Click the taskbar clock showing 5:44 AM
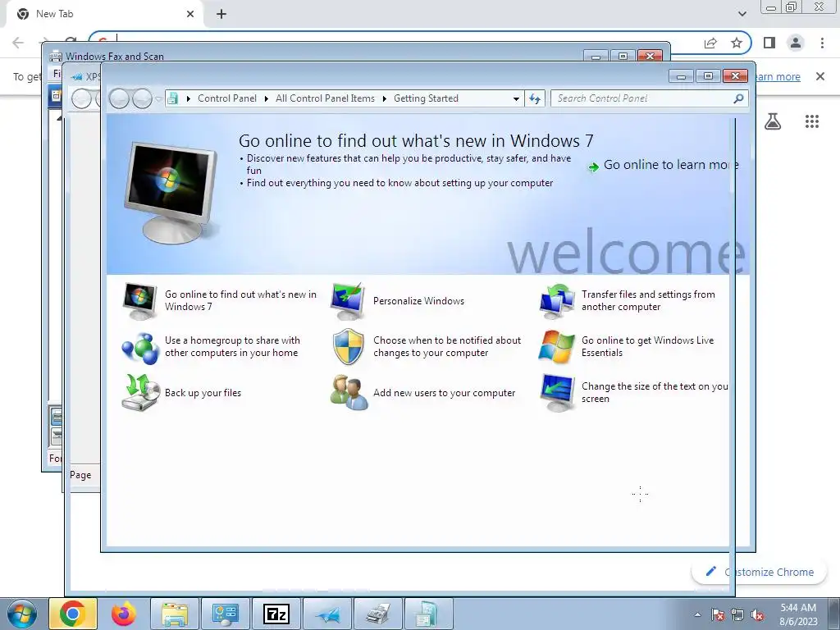The width and height of the screenshot is (840, 630). 798,614
